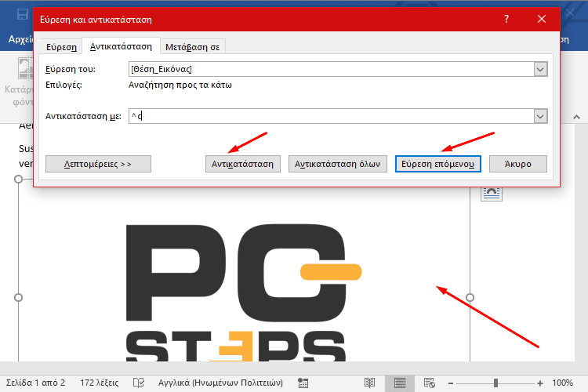Select the PC Steps logo image
Screen dimensions: 588x392
(244, 292)
